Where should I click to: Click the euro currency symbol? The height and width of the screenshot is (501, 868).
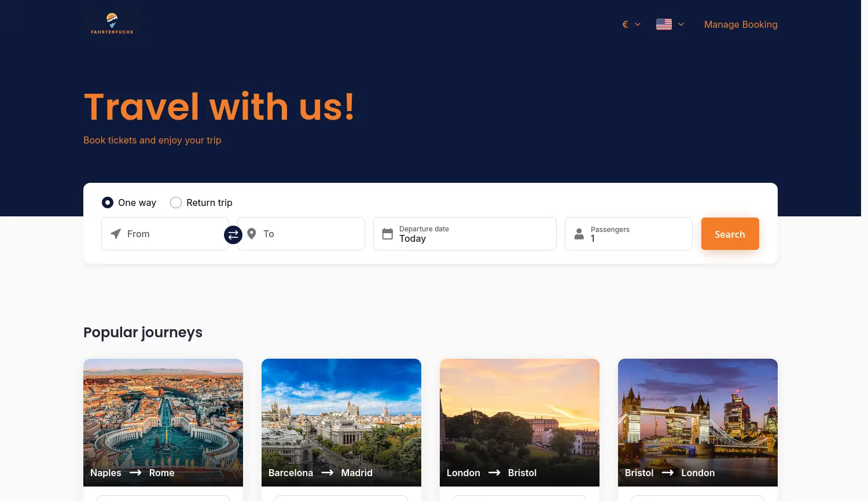click(625, 24)
